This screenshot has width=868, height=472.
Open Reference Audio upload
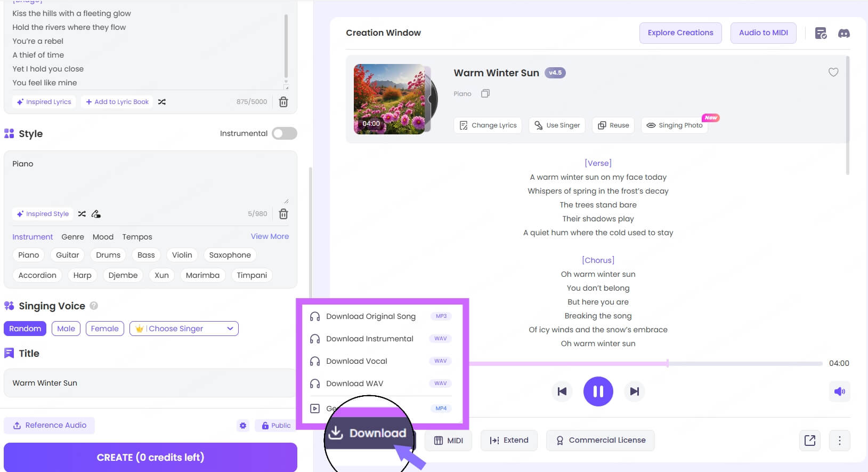click(x=50, y=426)
